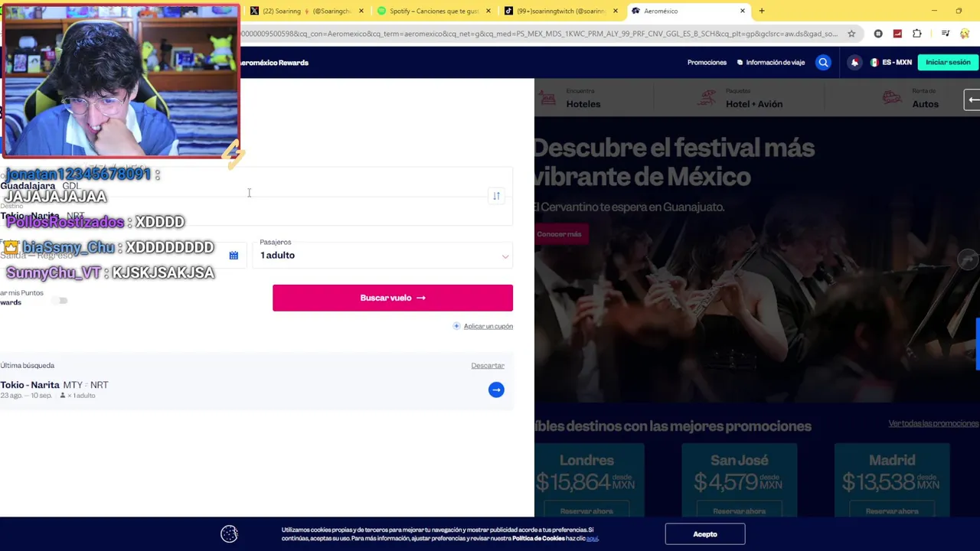The height and width of the screenshot is (551, 980).
Task: Close the X Soarinng tab
Action: coord(362,11)
